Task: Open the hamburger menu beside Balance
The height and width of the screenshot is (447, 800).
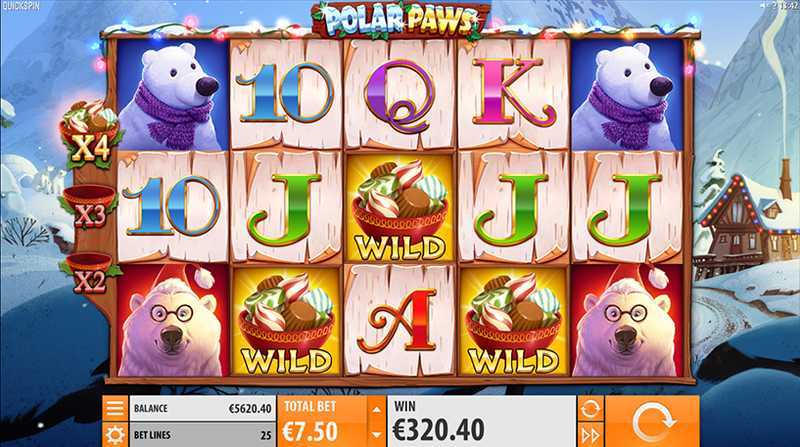Action: click(115, 408)
